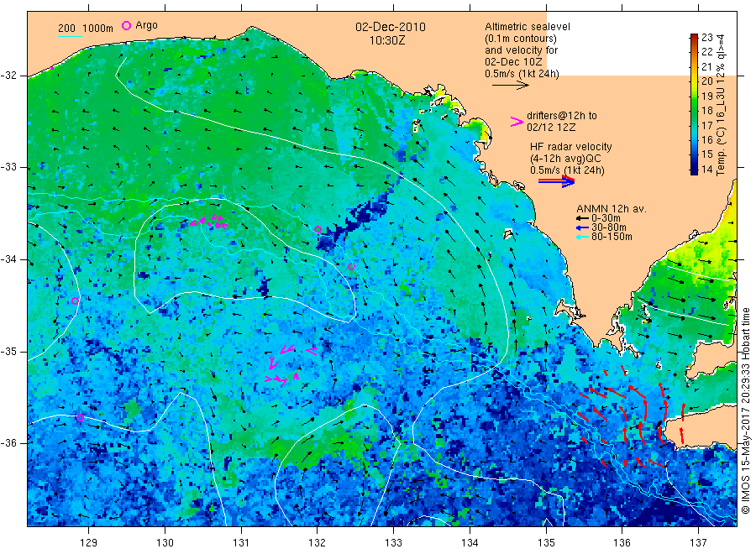
Task: Click the yellow band at 20 on colorbar
Action: click(694, 81)
